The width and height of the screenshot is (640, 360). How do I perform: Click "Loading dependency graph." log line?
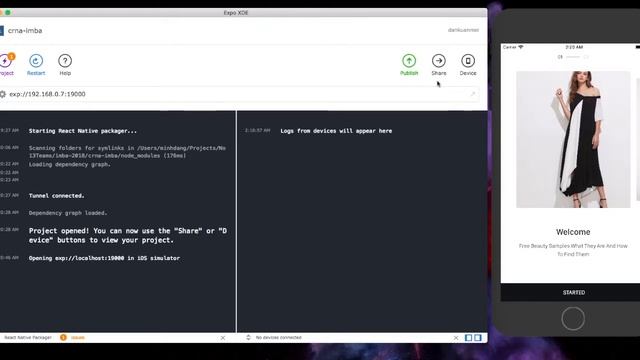(x=69, y=164)
